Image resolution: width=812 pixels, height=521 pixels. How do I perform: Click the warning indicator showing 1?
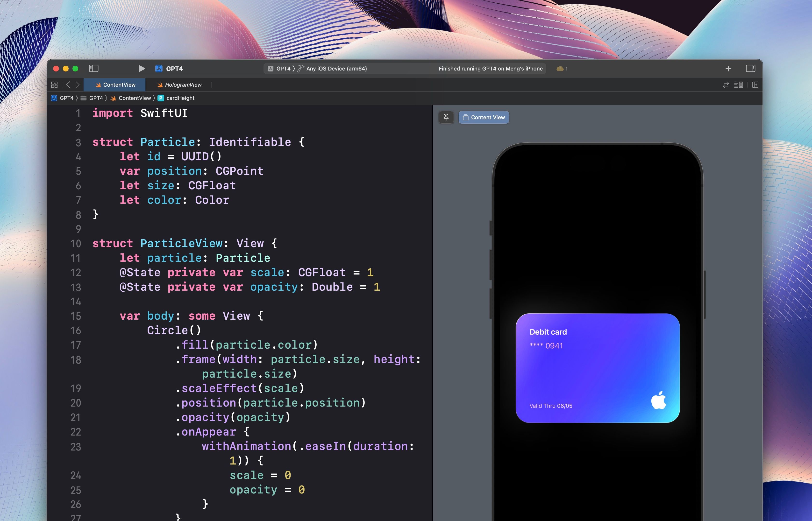(x=562, y=69)
